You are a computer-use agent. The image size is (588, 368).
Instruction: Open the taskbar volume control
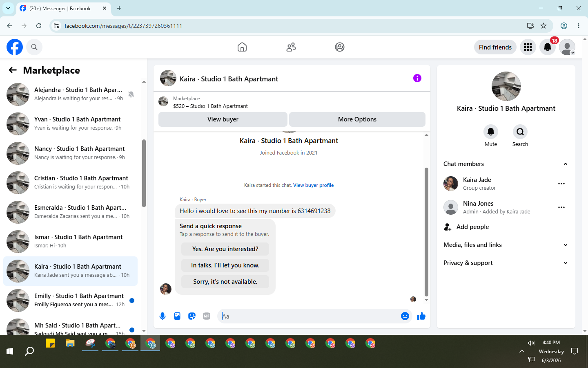(531, 343)
